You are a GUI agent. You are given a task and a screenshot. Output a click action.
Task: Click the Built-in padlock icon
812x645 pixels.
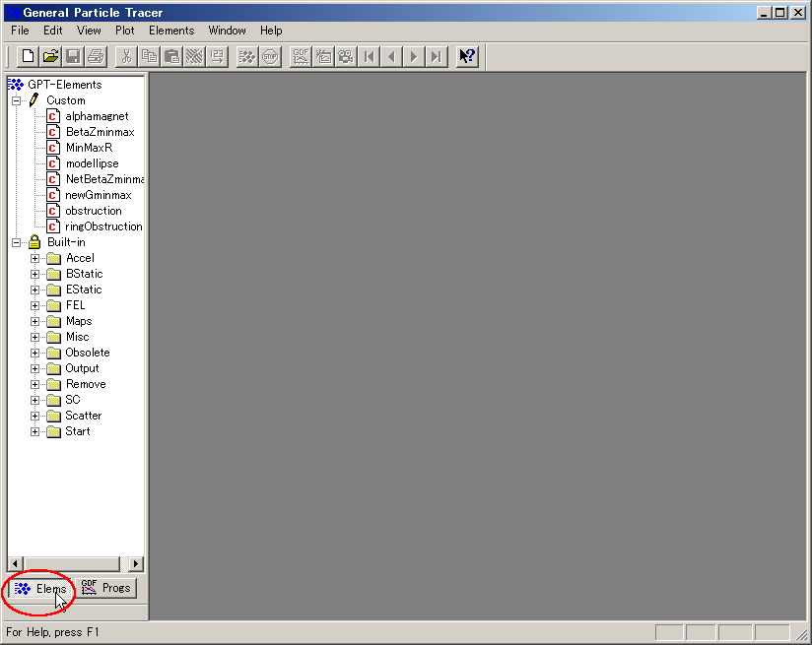[x=34, y=241]
